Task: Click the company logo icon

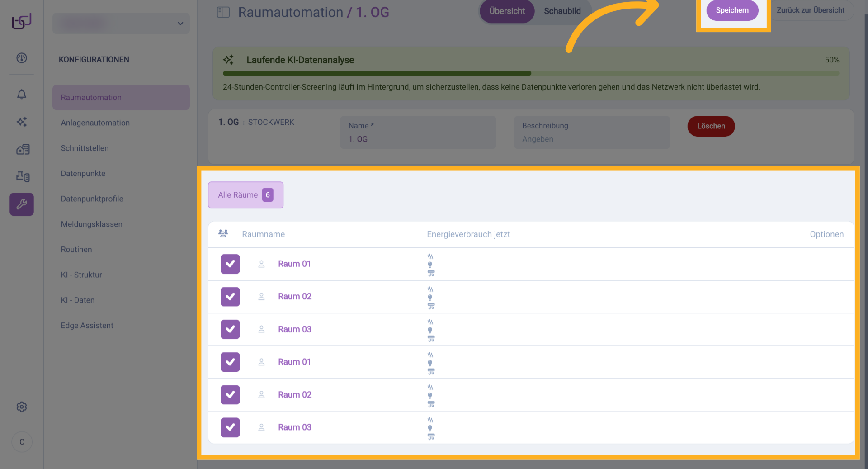Action: (x=22, y=21)
